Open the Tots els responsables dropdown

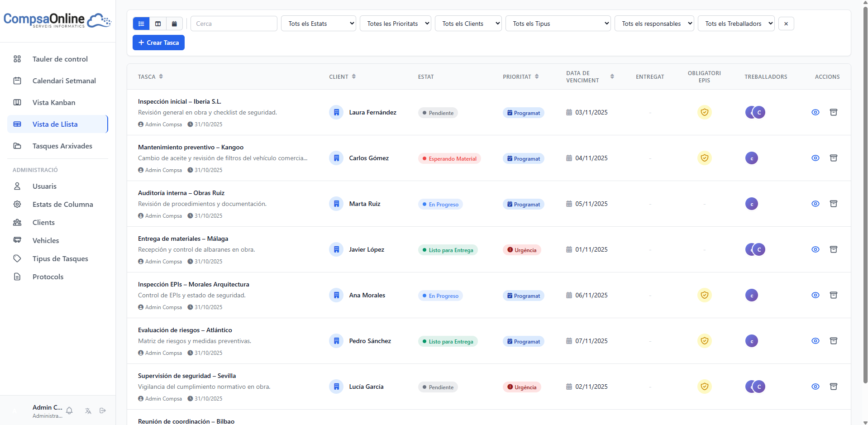click(x=654, y=24)
